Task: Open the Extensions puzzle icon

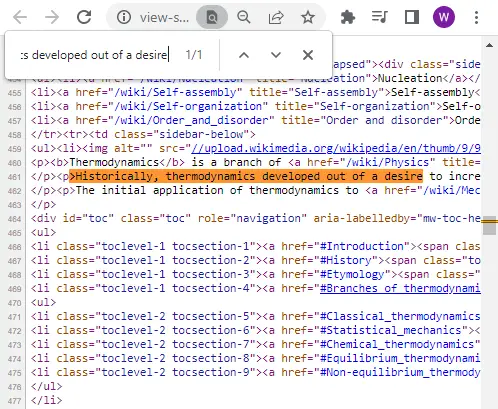Action: [348, 17]
